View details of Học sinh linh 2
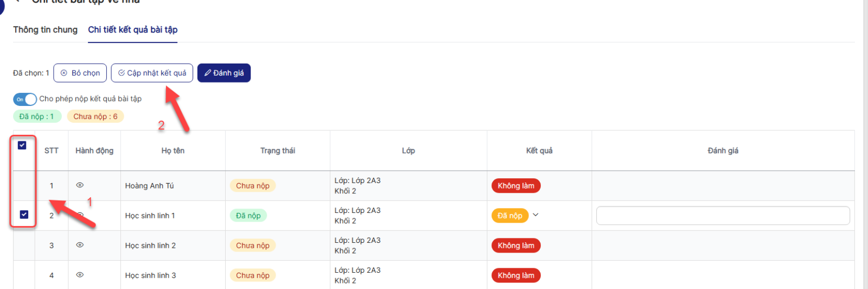 point(80,245)
